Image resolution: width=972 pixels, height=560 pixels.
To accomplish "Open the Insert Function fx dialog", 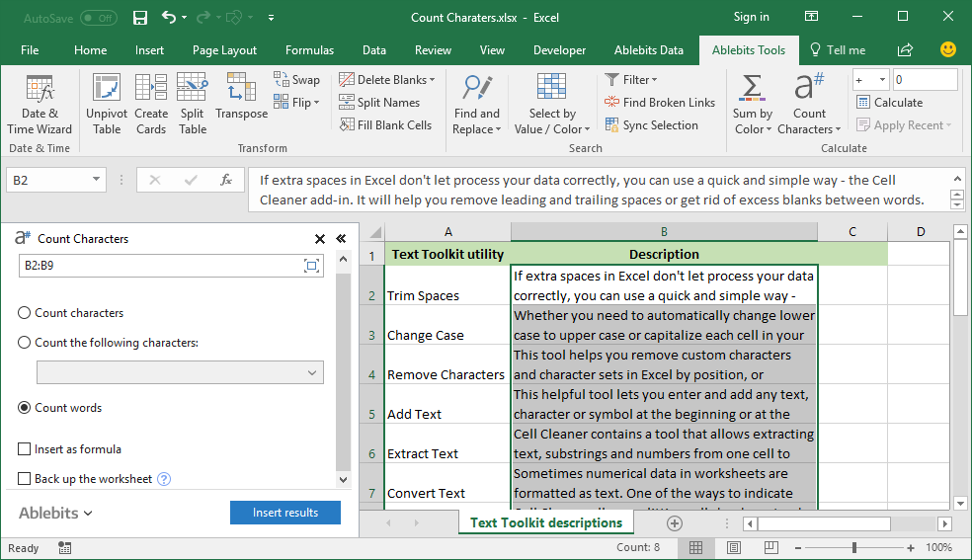I will click(226, 180).
